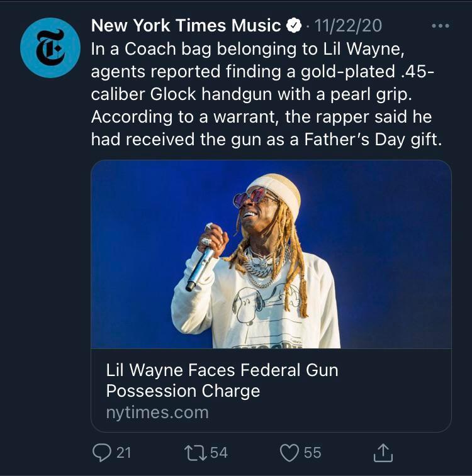Like the tweet with the heart icon
This screenshot has height=476, width=472.
click(289, 452)
